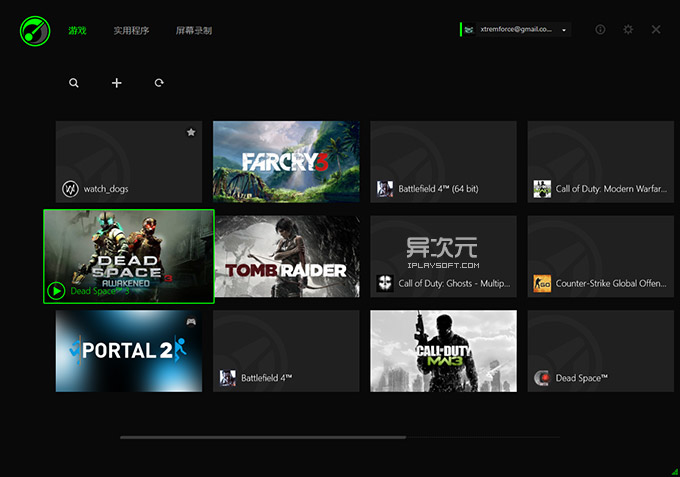Launch Dead Space 3 with play button
The image size is (680, 477).
point(56,291)
